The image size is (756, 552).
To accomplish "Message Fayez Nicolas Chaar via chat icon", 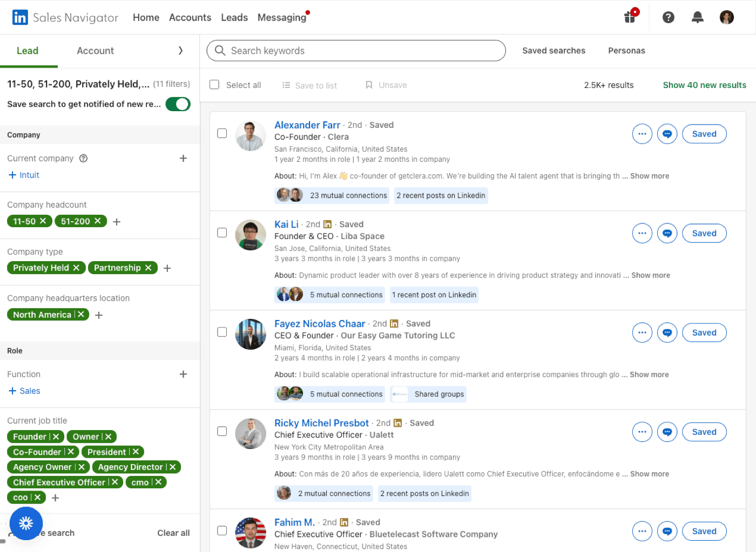I will tap(667, 332).
